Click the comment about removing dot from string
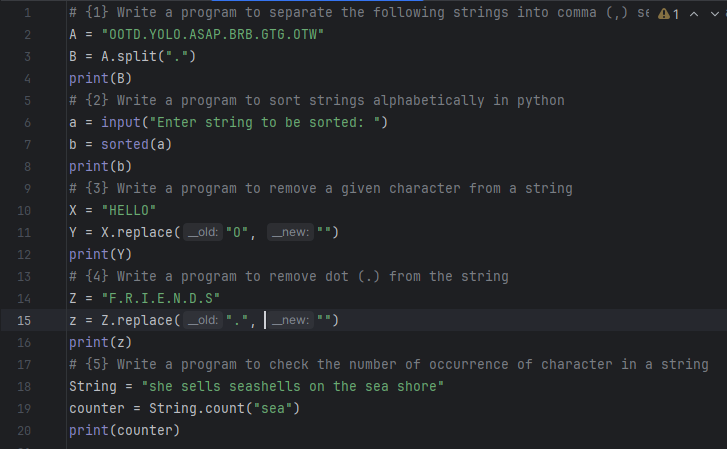This screenshot has width=727, height=449. click(289, 276)
